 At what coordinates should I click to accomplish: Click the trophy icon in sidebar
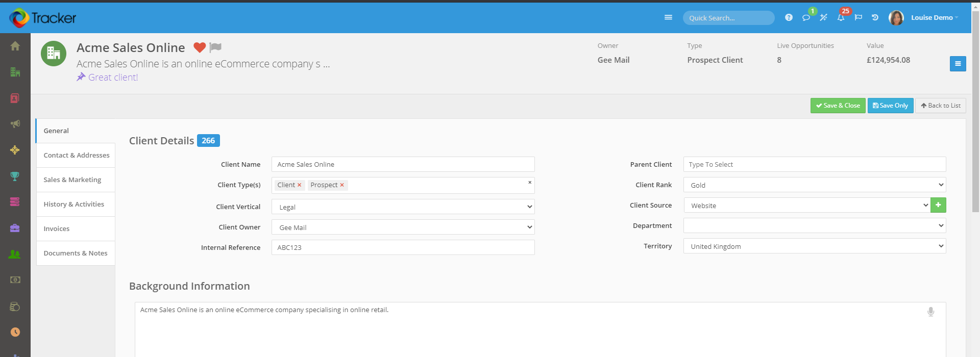point(15,176)
